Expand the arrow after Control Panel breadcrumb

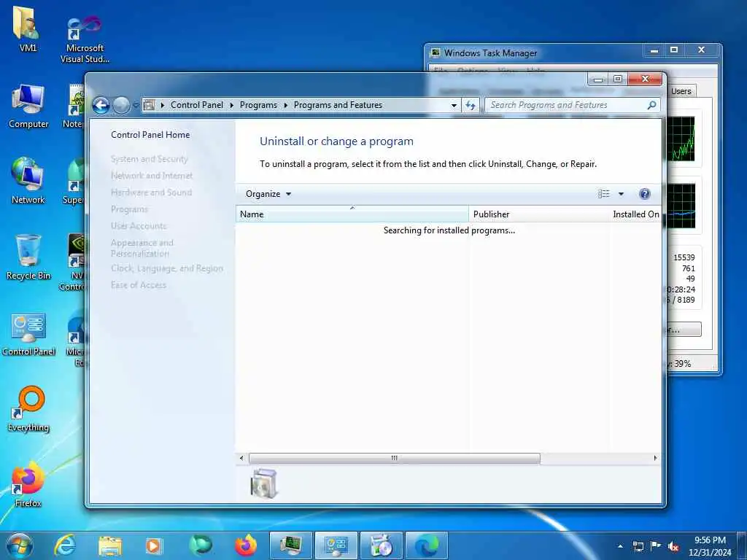coord(231,105)
